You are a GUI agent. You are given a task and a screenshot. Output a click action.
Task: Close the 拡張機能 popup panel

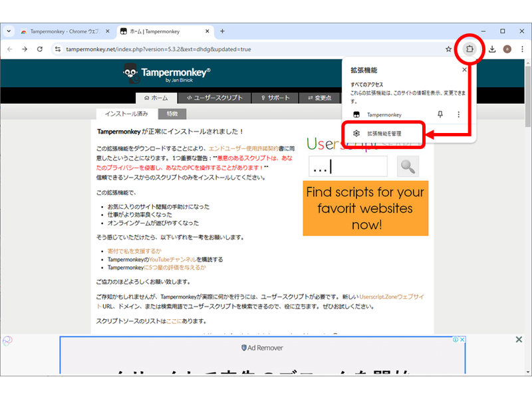[x=464, y=70]
